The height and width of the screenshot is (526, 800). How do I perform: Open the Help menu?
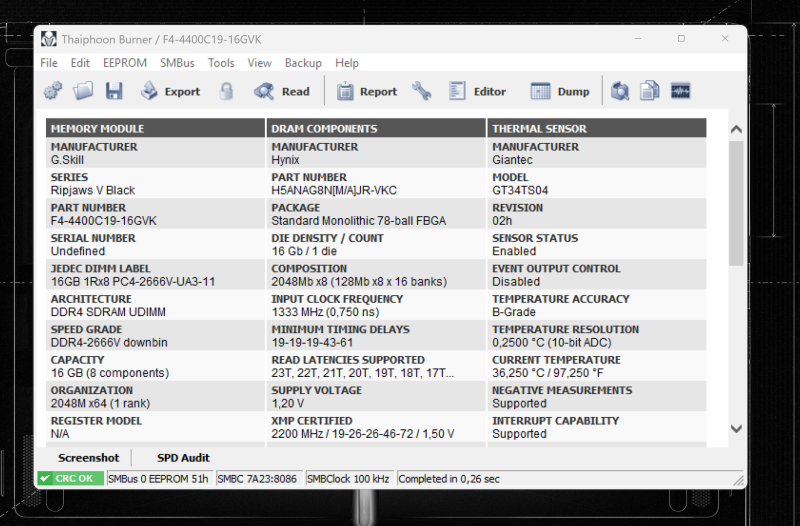[x=347, y=63]
